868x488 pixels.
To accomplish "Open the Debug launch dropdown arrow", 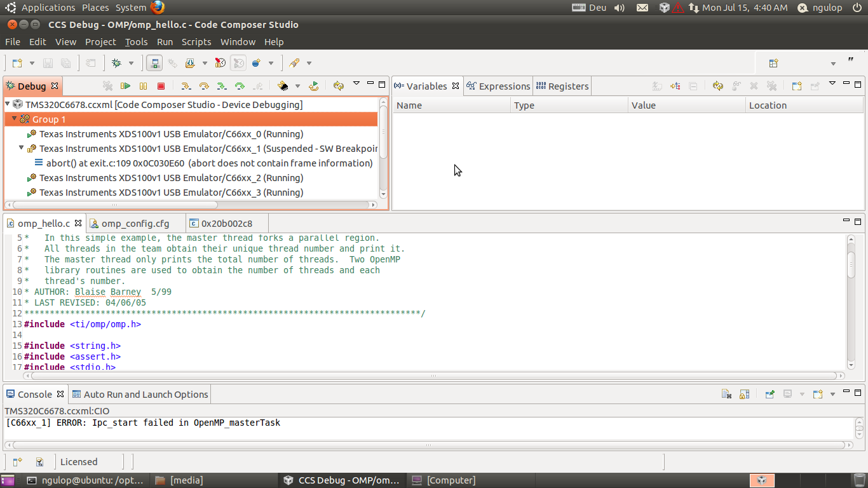I will point(132,64).
